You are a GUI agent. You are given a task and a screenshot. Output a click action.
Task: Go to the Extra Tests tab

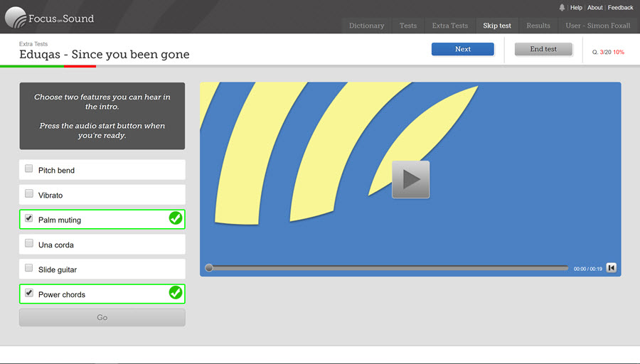(450, 26)
